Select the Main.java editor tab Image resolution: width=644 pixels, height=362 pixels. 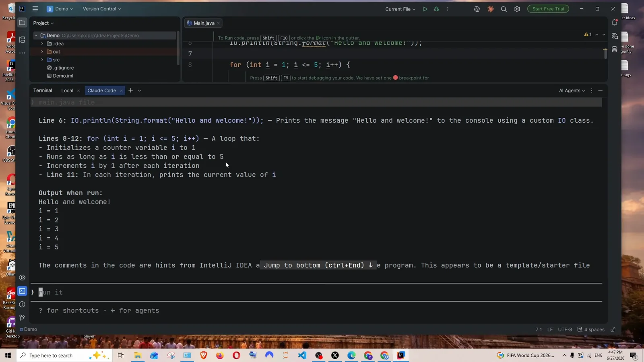coord(204,23)
